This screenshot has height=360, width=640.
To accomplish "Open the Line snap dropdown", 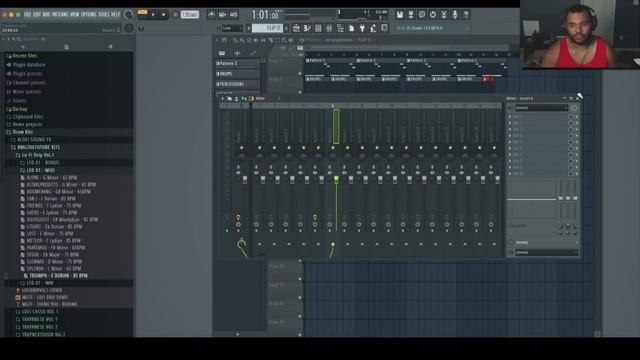I will [232, 28].
